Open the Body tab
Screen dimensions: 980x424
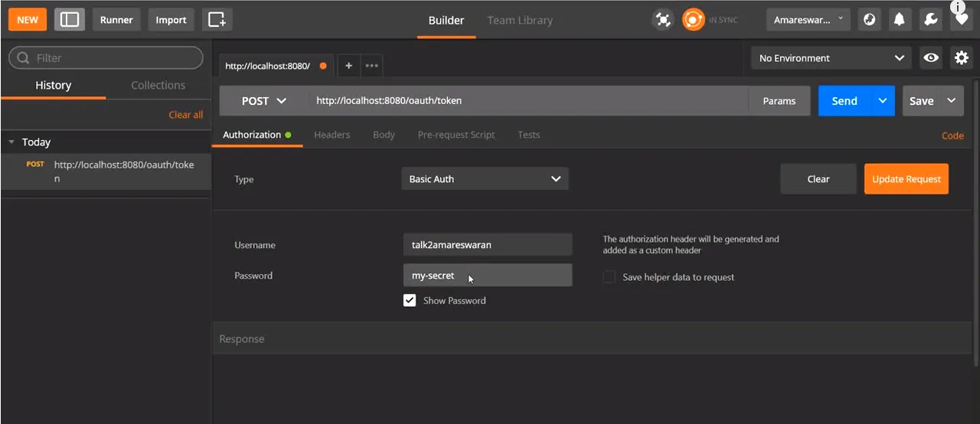[384, 135]
